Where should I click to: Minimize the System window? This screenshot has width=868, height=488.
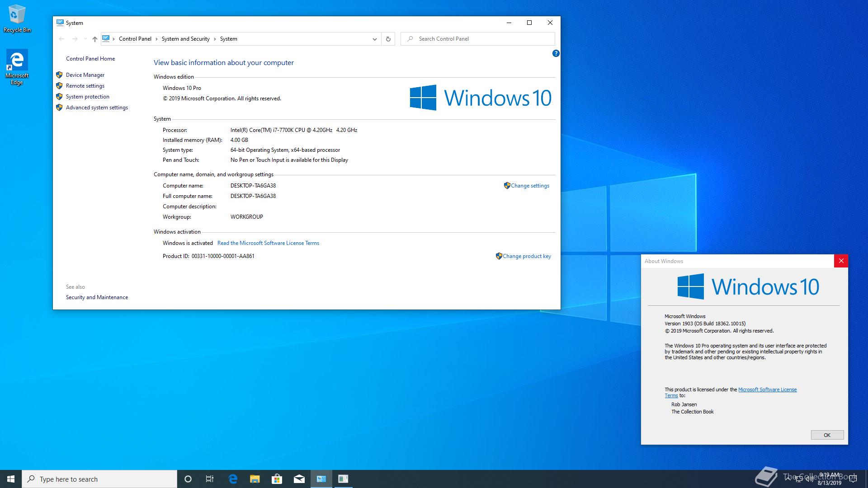point(509,23)
